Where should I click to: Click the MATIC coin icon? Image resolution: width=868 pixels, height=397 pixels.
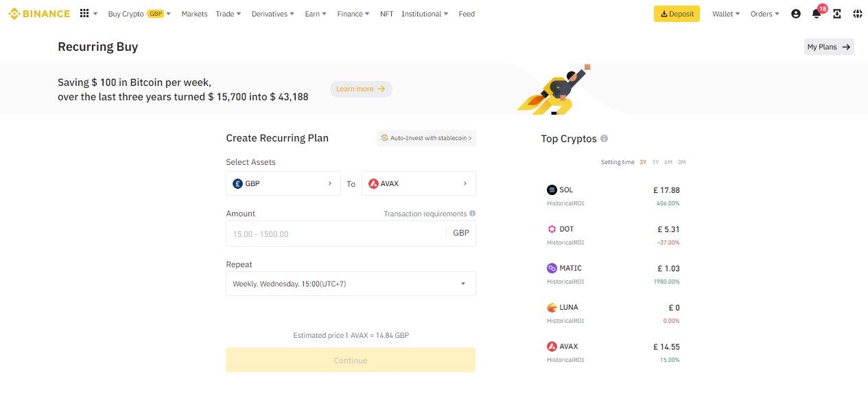[x=552, y=268]
